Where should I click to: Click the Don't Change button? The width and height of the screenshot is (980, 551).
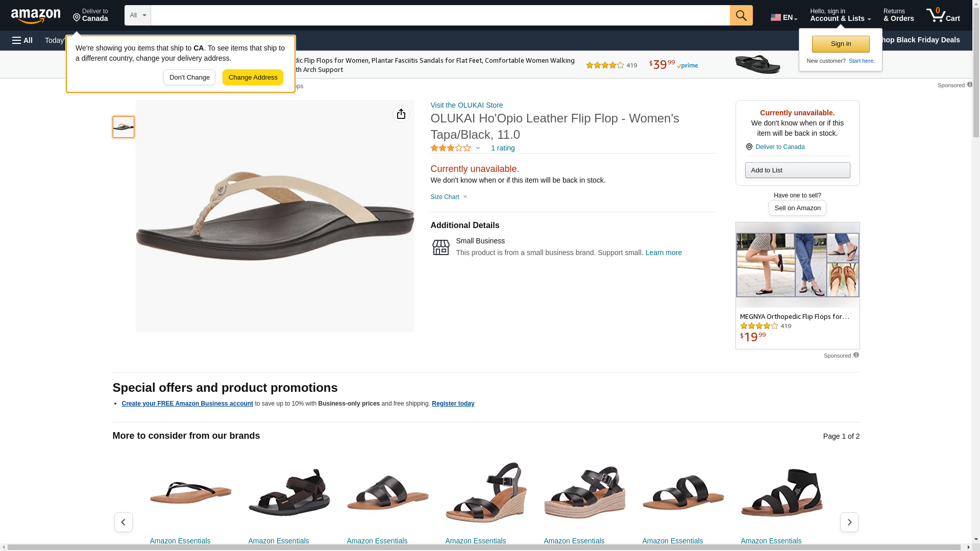point(189,78)
